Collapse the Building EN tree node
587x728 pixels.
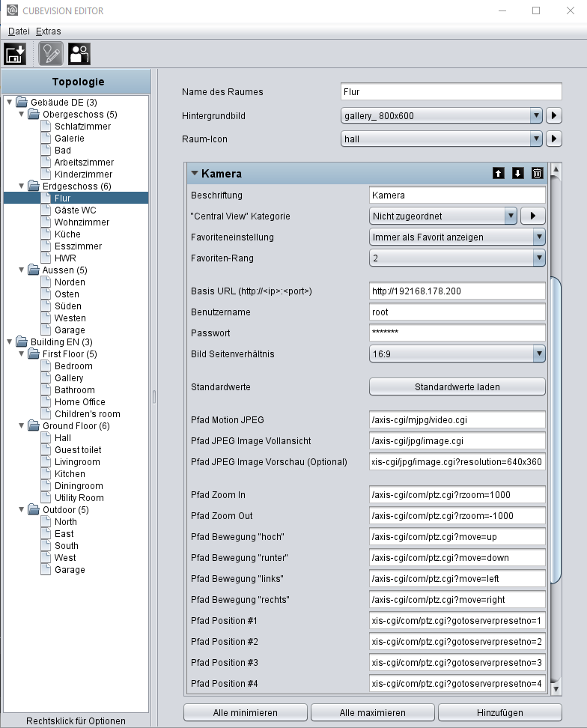pyautogui.click(x=9, y=342)
